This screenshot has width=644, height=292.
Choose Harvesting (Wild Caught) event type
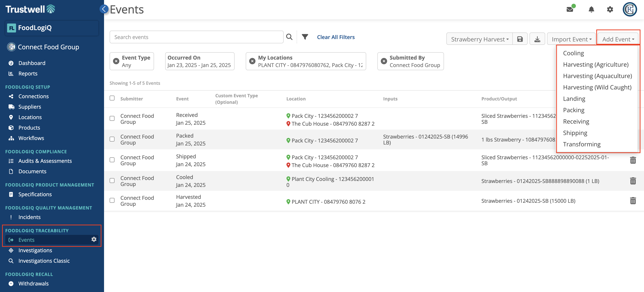pyautogui.click(x=597, y=87)
